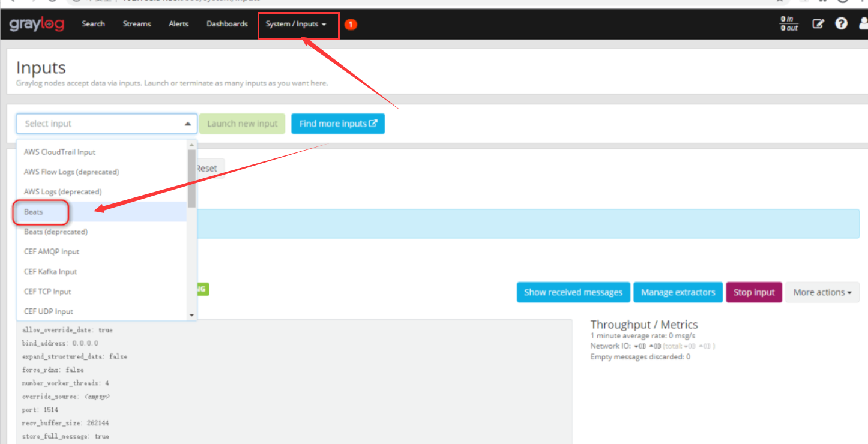Open the Select input combo box
This screenshot has height=444, width=868.
pos(107,124)
